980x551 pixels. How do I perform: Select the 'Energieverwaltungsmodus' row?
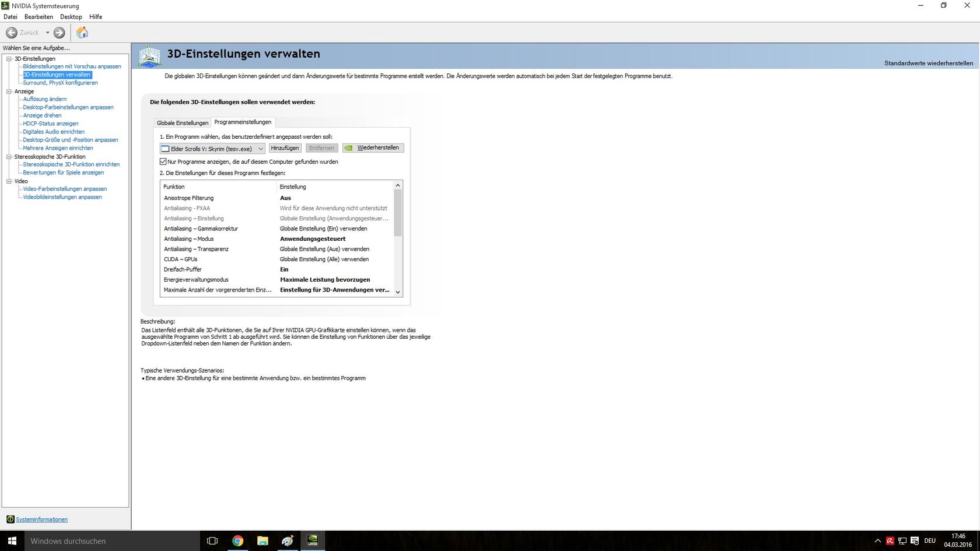(x=277, y=280)
